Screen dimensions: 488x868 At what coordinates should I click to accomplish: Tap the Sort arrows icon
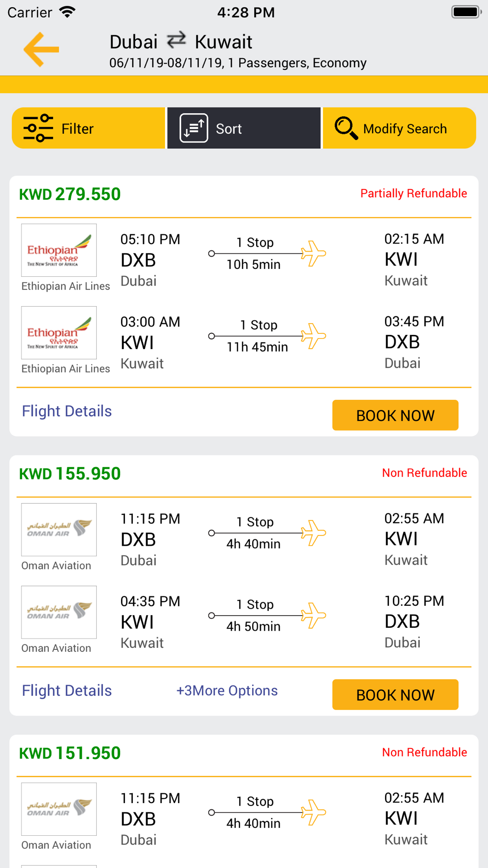(194, 128)
